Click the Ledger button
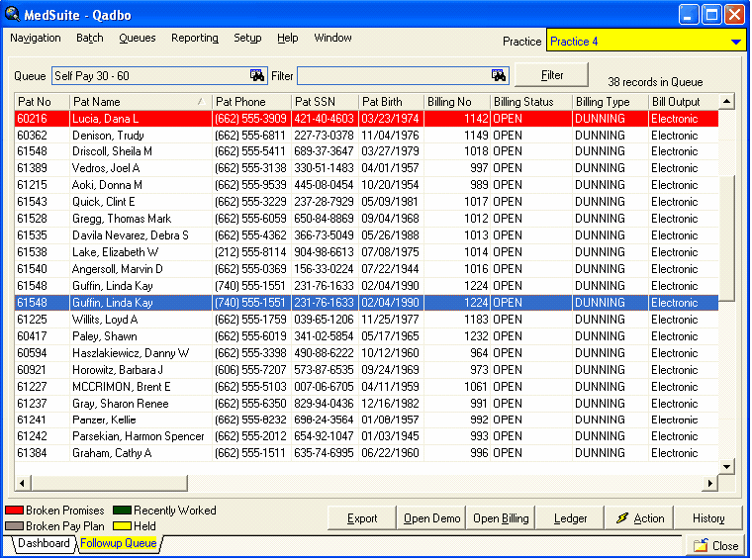The image size is (752, 560). pos(570,518)
